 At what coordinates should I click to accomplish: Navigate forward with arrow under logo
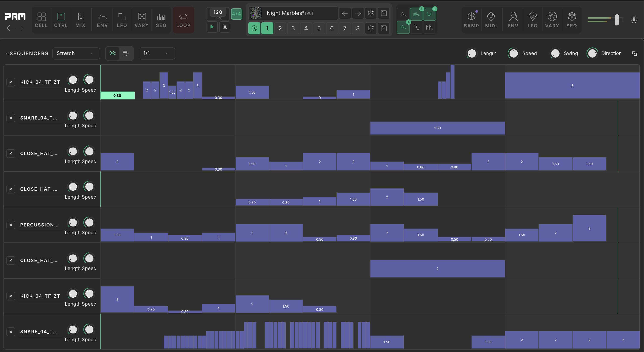20,28
